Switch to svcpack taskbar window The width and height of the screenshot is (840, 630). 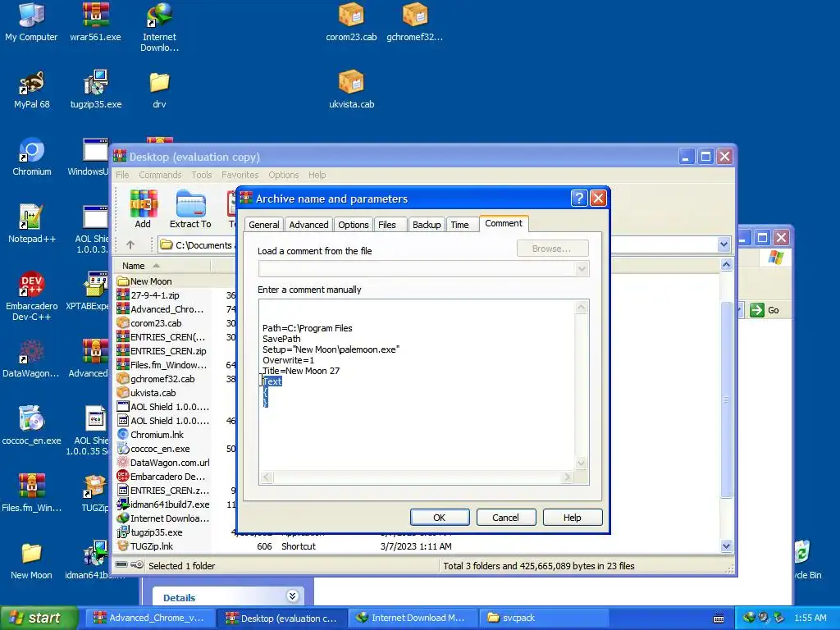click(543, 619)
